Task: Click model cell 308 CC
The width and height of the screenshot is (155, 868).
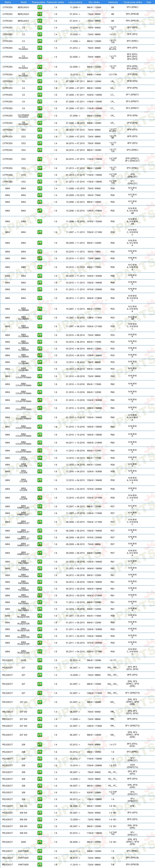Action: point(24,806)
